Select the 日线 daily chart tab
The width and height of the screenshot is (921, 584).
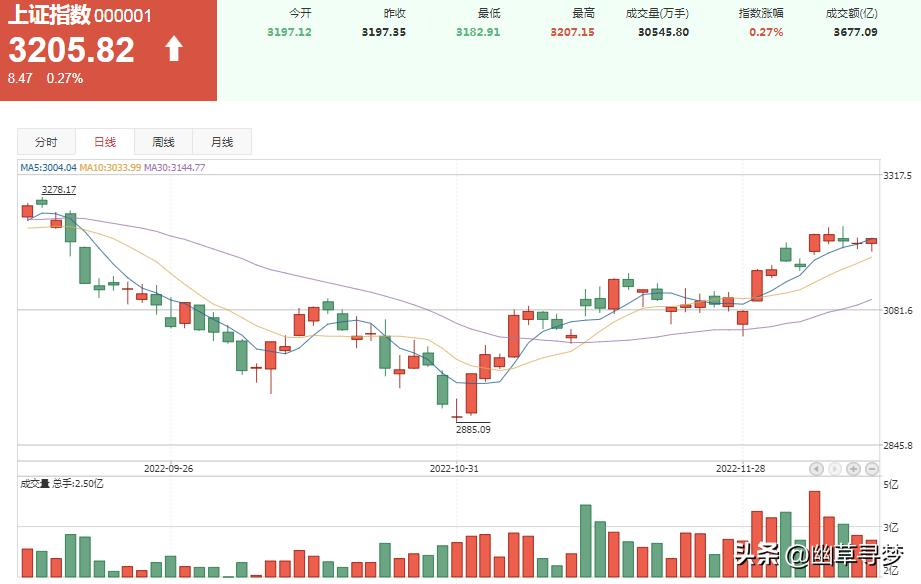[x=104, y=141]
